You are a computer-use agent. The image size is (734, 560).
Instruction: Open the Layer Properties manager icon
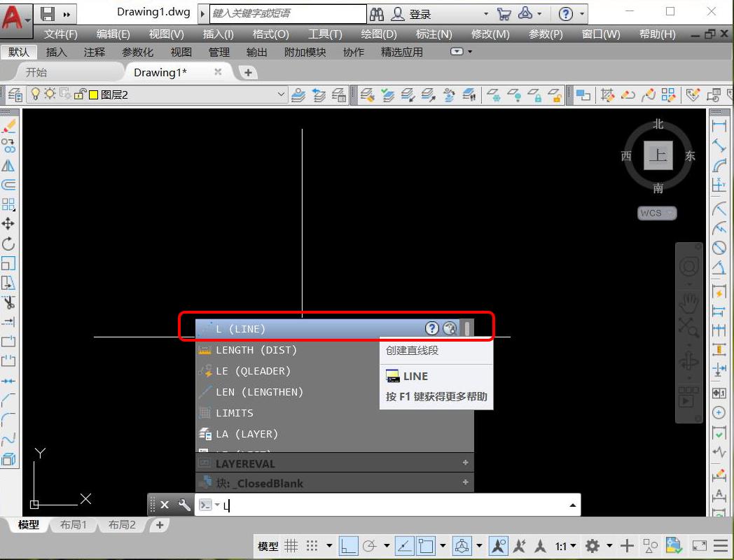coord(15,94)
